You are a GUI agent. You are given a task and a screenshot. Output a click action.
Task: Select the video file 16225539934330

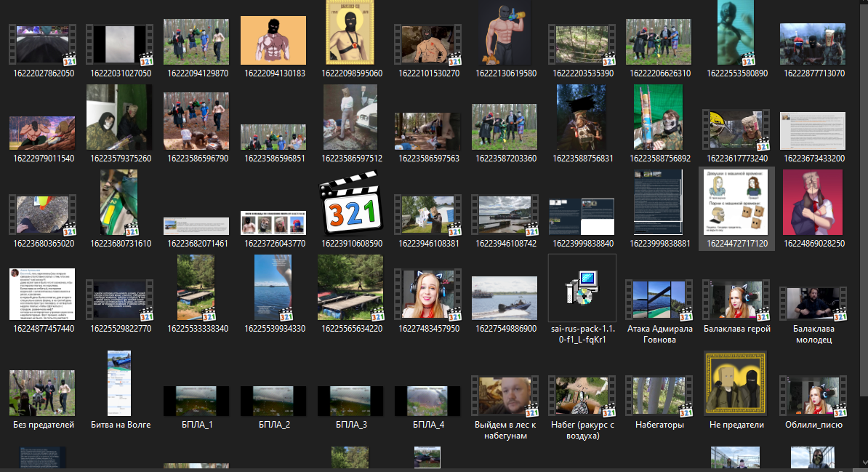tap(273, 288)
